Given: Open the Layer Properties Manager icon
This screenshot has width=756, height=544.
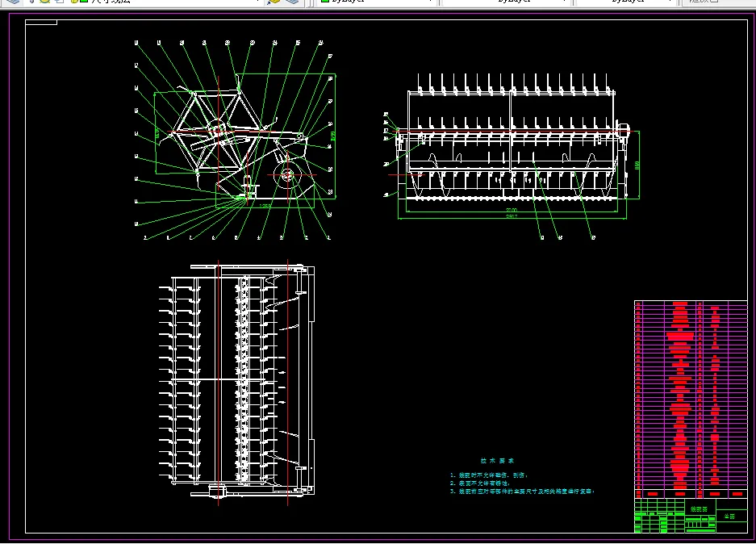Looking at the screenshot, I should [14, 2].
